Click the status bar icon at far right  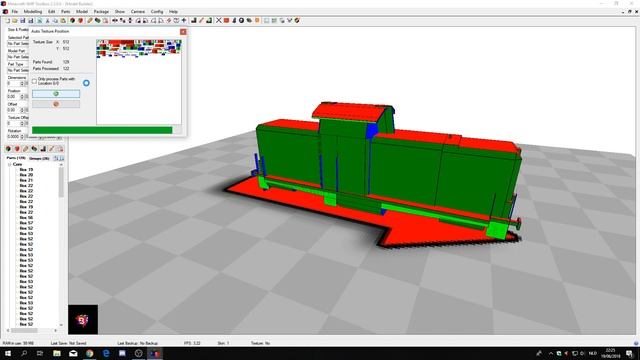point(636,343)
